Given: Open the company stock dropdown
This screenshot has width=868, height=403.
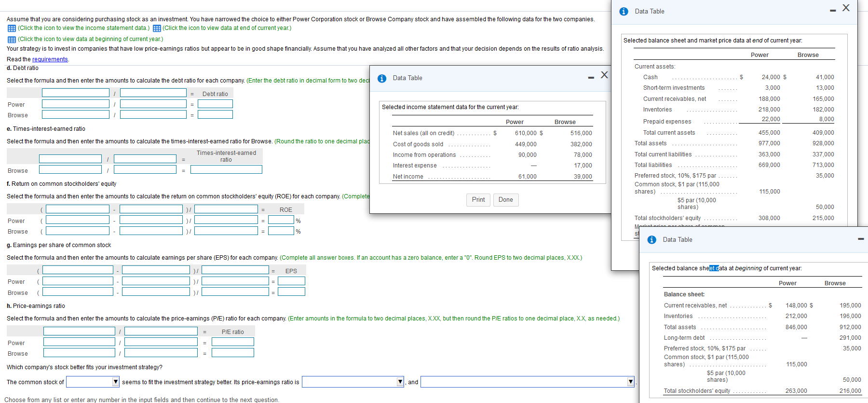Looking at the screenshot, I should point(93,382).
